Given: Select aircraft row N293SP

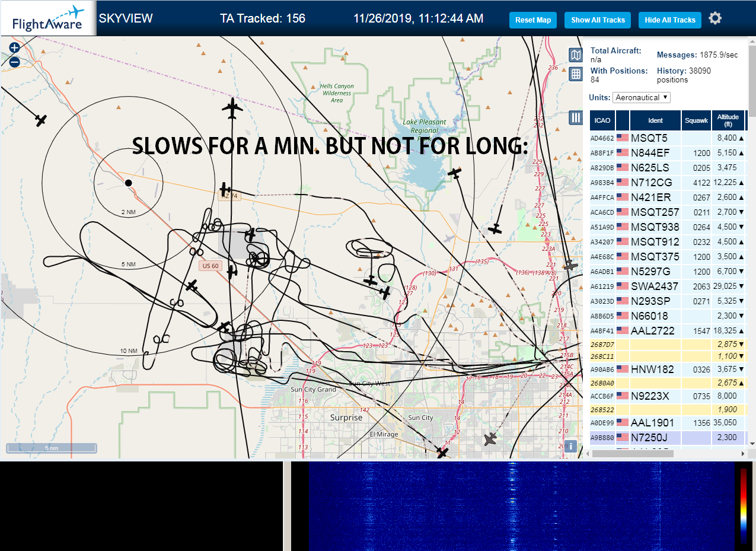Looking at the screenshot, I should point(668,301).
